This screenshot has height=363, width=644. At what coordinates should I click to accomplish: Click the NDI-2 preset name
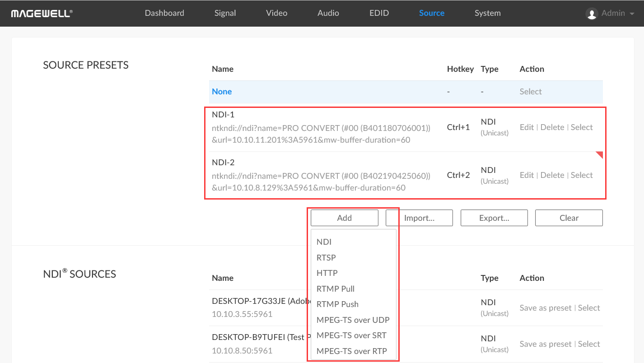(223, 163)
